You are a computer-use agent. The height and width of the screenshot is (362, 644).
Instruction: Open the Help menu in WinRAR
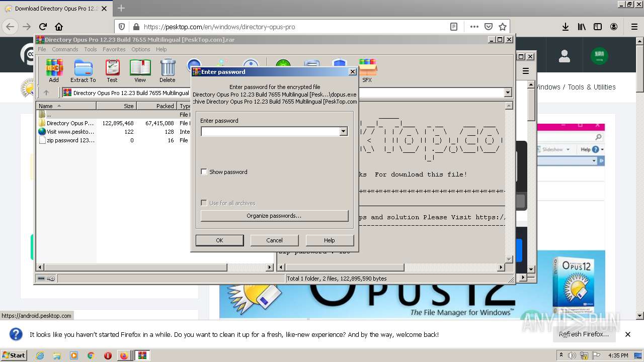pyautogui.click(x=161, y=49)
